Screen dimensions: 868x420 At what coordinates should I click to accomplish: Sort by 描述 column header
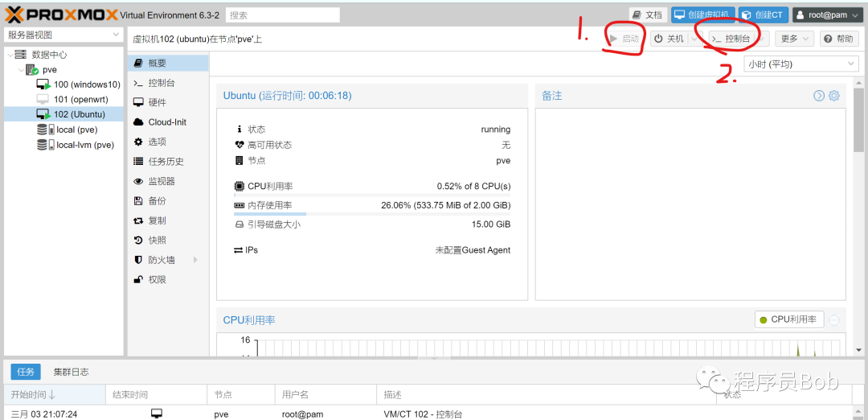(x=547, y=394)
